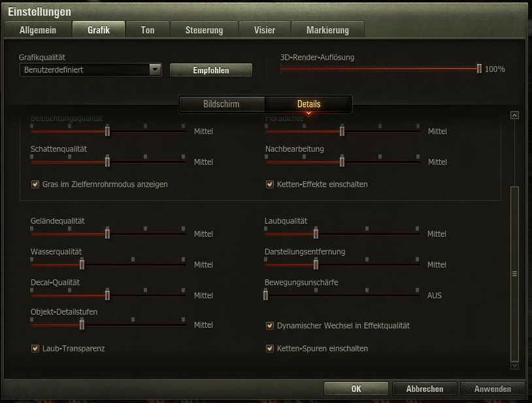Open the Benutzerdefiniert quality combo box
532x403 pixels.
click(x=91, y=69)
